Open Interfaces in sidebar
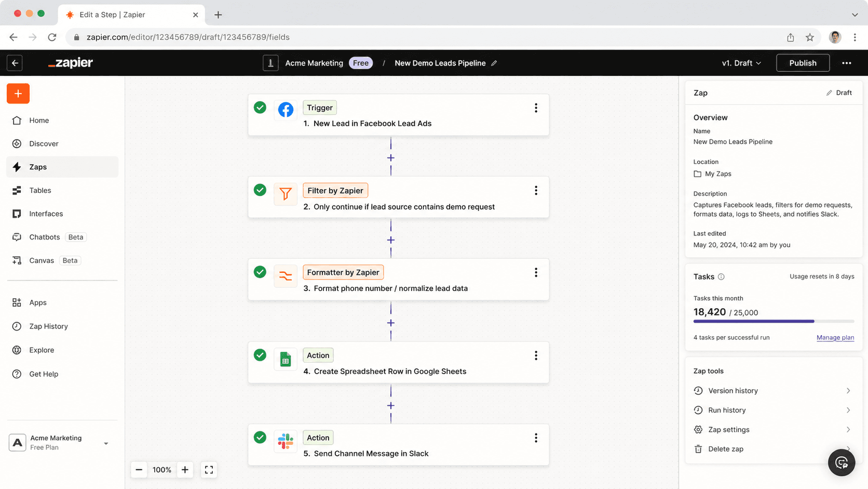Viewport: 868px width, 489px height. tap(62, 214)
